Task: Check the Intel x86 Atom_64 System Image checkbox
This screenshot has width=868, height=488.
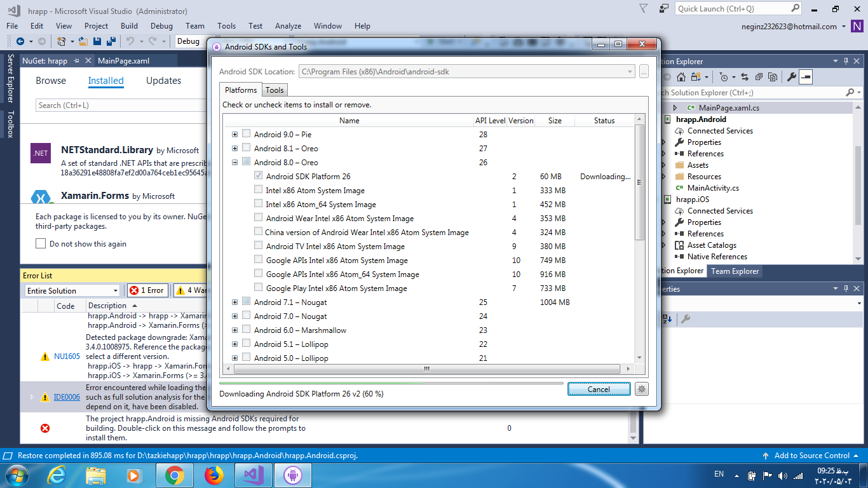Action: point(259,204)
